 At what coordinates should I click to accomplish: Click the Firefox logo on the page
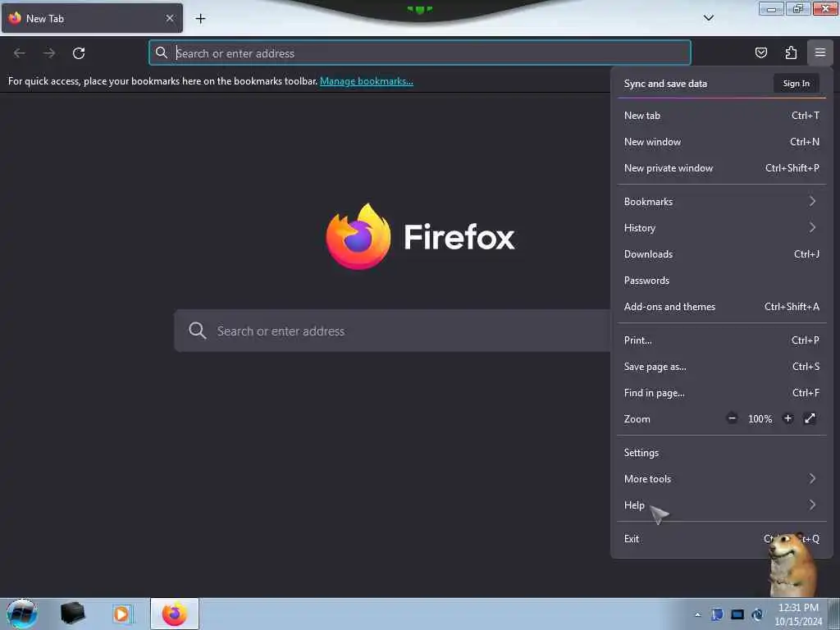click(358, 236)
